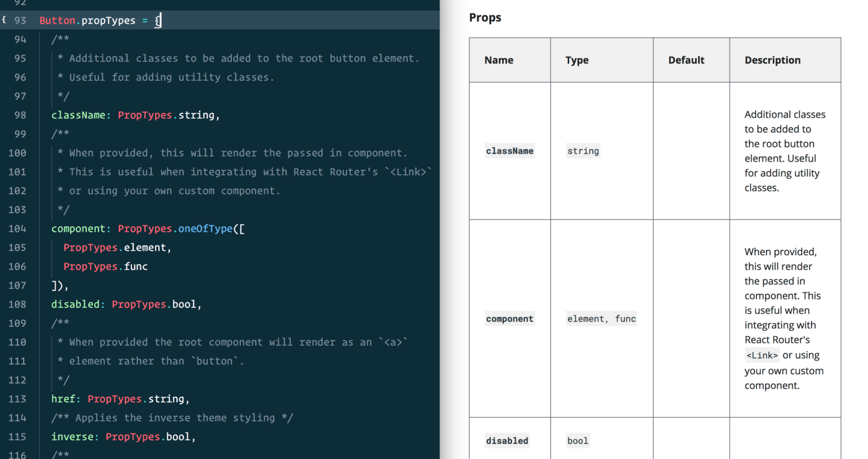
Task: Click the oneOfType method in code
Action: tap(205, 229)
